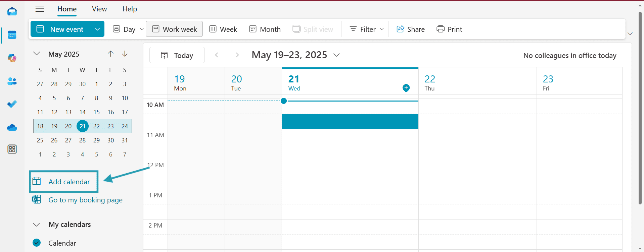Open Copilot icon in the sidebar
This screenshot has width=644, height=252.
[x=12, y=58]
